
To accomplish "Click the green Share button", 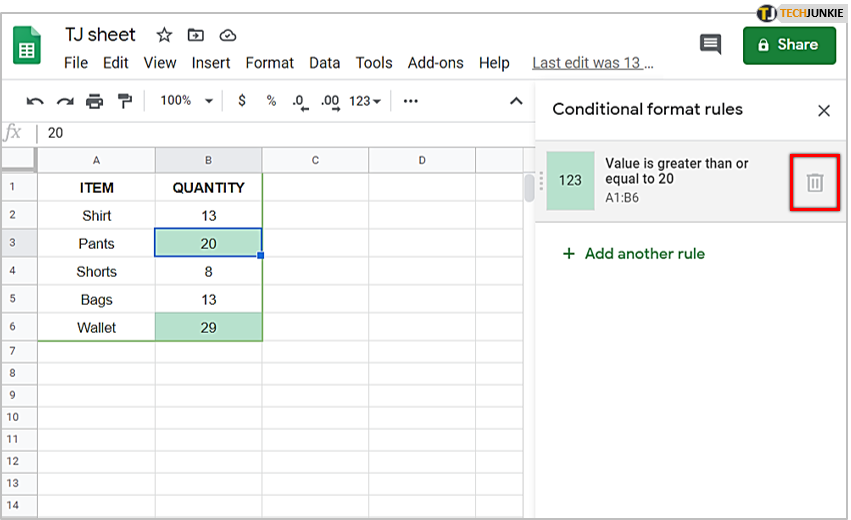I will pyautogui.click(x=789, y=46).
